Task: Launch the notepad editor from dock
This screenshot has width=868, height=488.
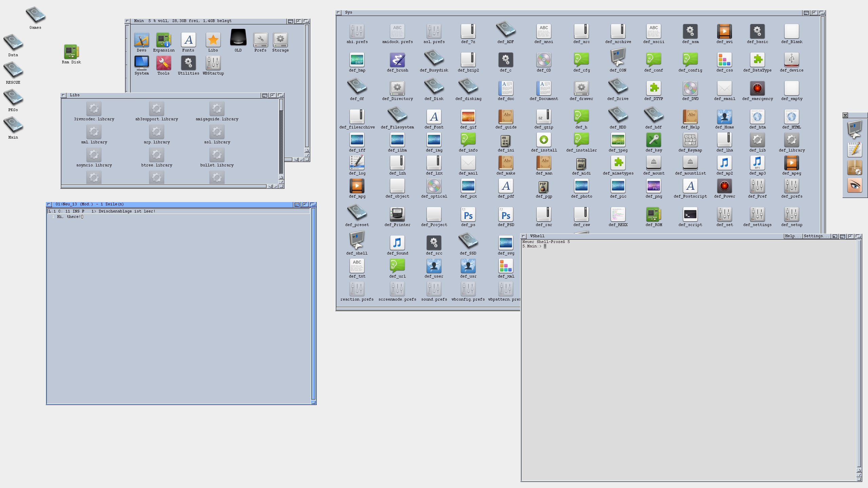Action: pyautogui.click(x=854, y=149)
